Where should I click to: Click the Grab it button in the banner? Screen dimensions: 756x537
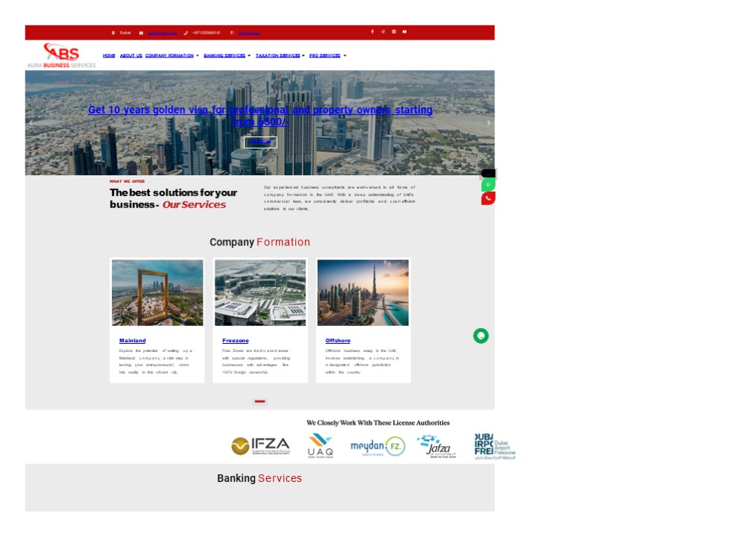click(260, 142)
